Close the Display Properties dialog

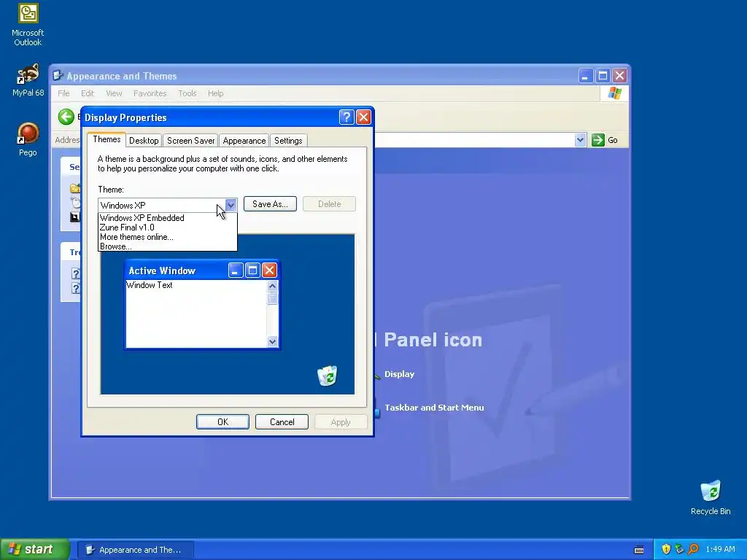coord(363,117)
